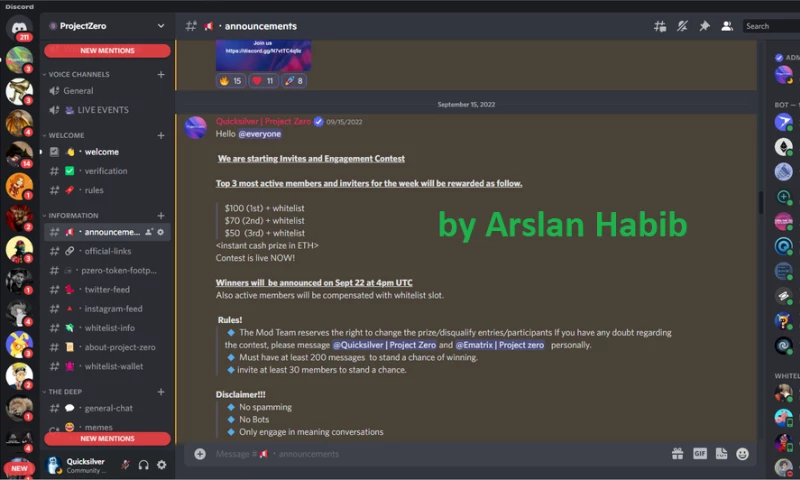The width and height of the screenshot is (800, 480).
Task: Open the Threads icon in channel header
Action: click(659, 26)
